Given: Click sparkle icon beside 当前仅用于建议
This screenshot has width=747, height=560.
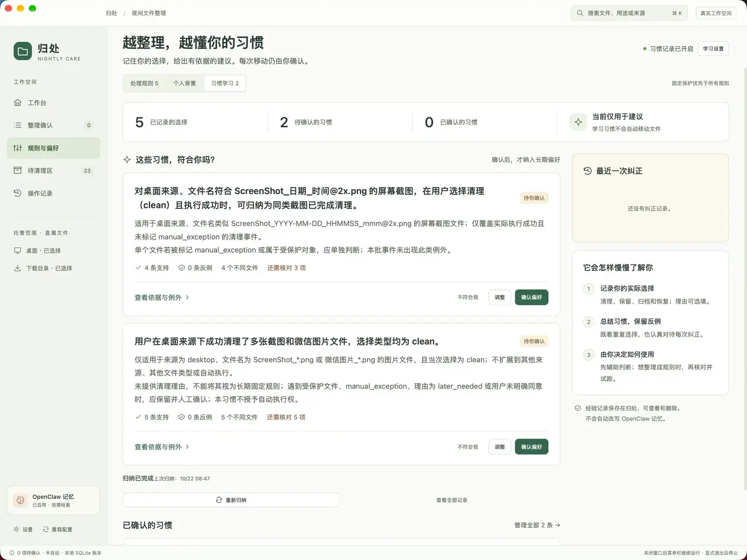Looking at the screenshot, I should click(x=578, y=122).
